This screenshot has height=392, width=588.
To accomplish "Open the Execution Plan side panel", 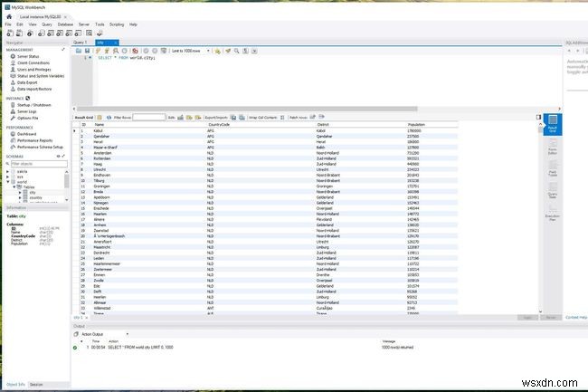I will 553,212.
